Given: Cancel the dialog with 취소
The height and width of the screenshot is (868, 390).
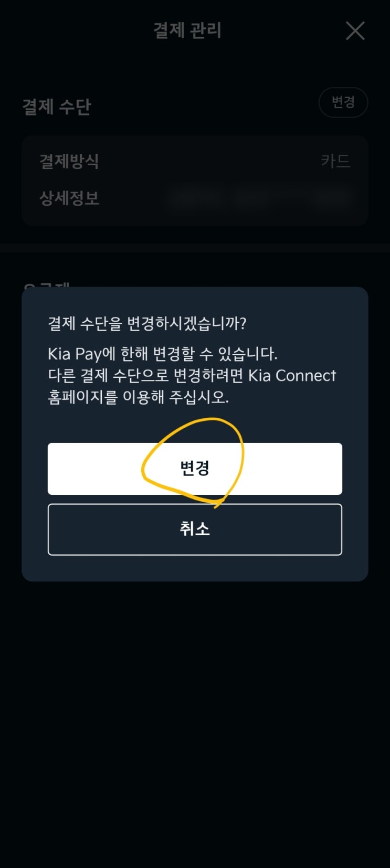Looking at the screenshot, I should tap(195, 529).
